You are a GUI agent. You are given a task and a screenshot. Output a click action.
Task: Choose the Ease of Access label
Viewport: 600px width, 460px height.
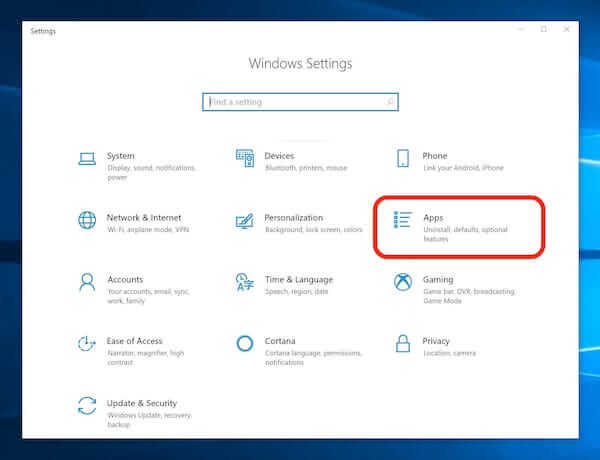tap(134, 341)
